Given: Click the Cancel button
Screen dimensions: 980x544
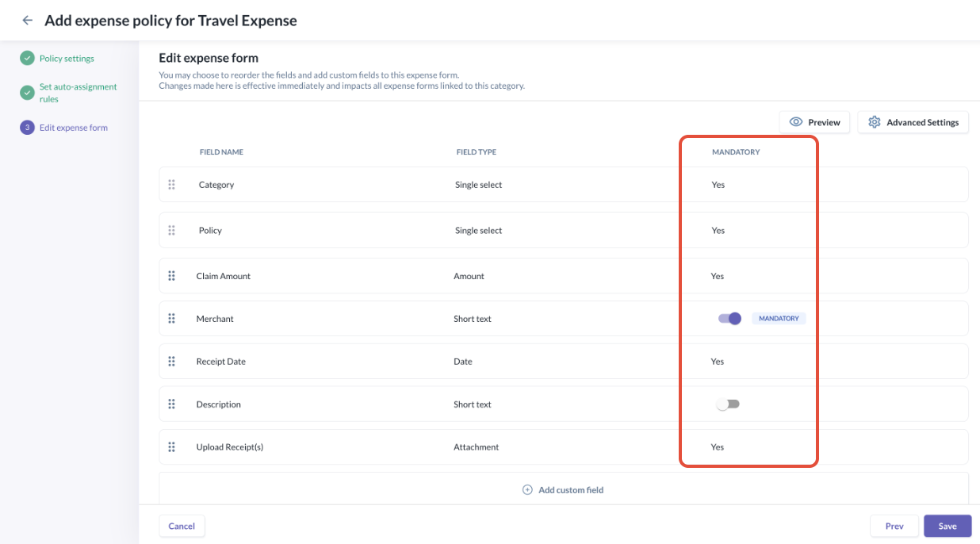Looking at the screenshot, I should tap(182, 526).
